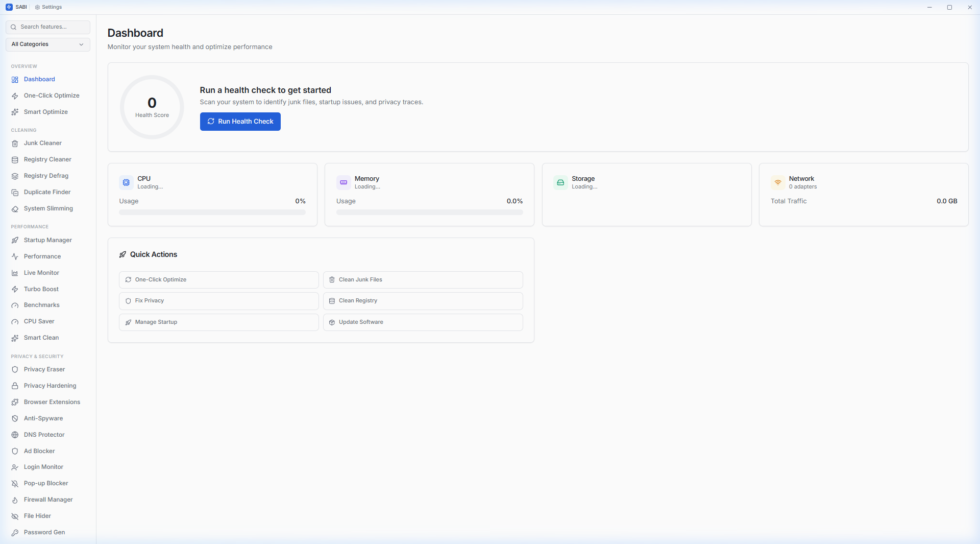
Task: Click the Registry Cleaner database icon in sidebar
Action: click(x=15, y=160)
